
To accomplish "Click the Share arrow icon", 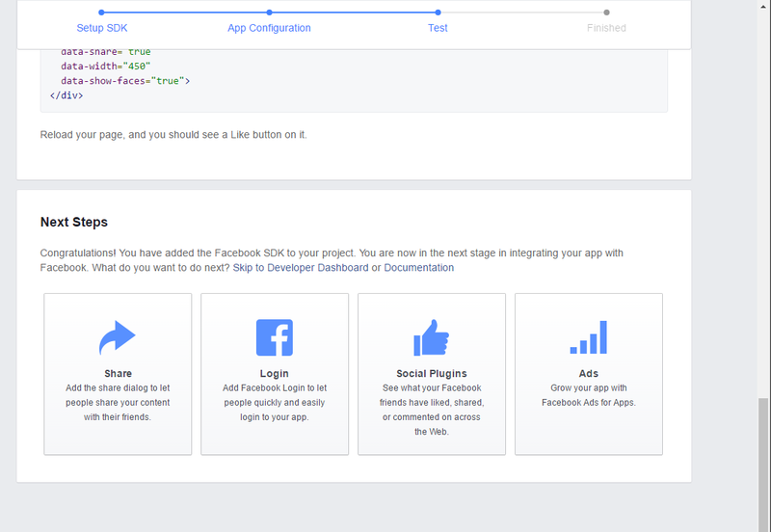I will tap(117, 337).
